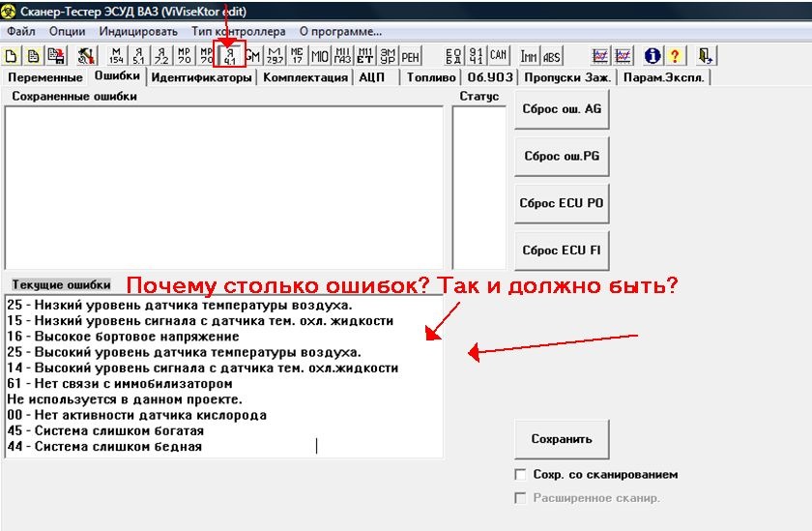Click the Сброс ош. AG button
812x531 pixels.
click(x=562, y=109)
